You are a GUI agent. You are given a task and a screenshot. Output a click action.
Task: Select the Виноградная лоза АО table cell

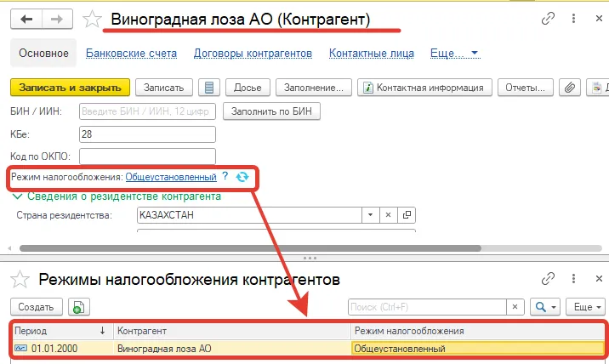coord(232,349)
